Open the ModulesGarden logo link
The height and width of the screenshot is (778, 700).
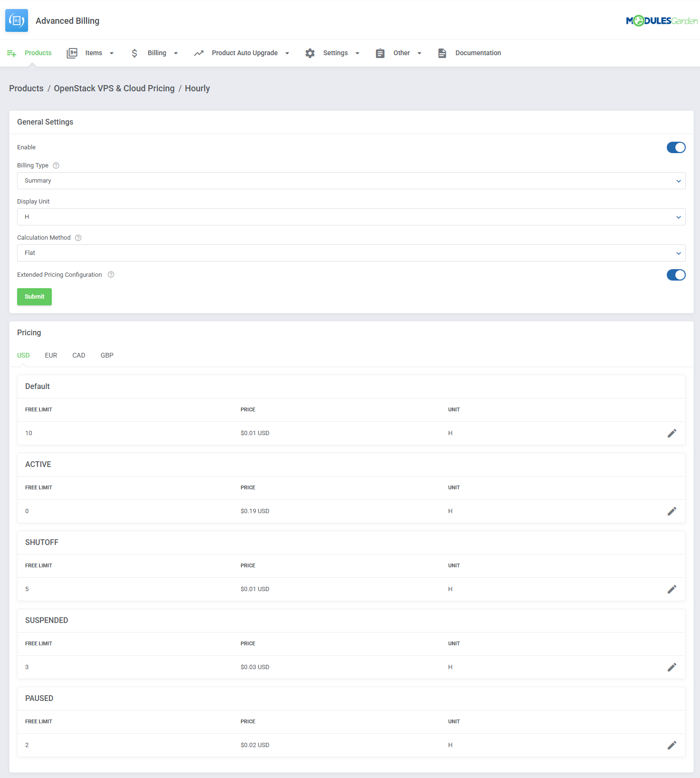tap(662, 20)
